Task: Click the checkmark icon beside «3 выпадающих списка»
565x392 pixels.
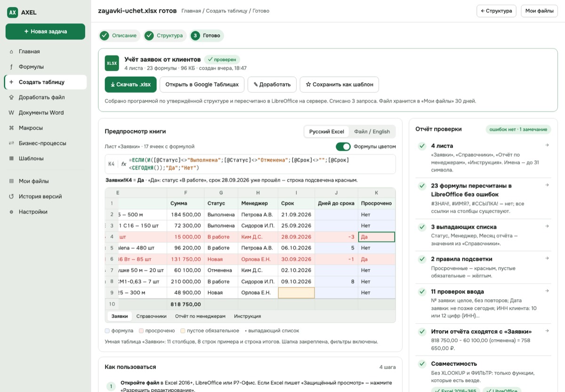Action: point(422,227)
